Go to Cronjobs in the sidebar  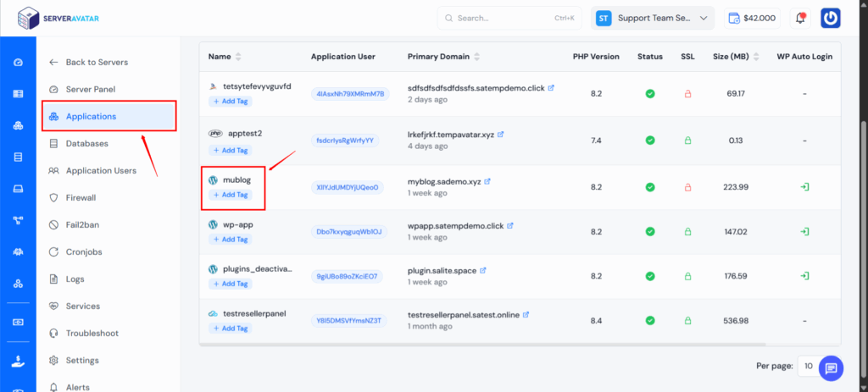point(82,251)
